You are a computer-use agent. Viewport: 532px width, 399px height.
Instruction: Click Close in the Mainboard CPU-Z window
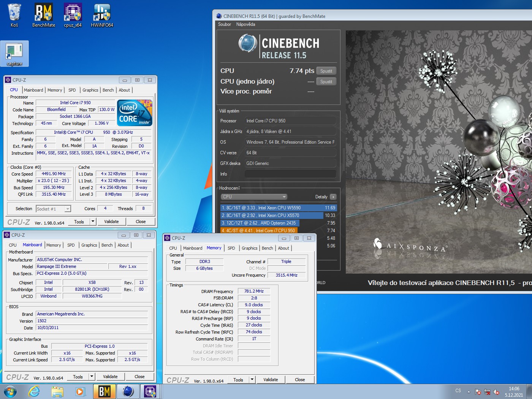139,377
